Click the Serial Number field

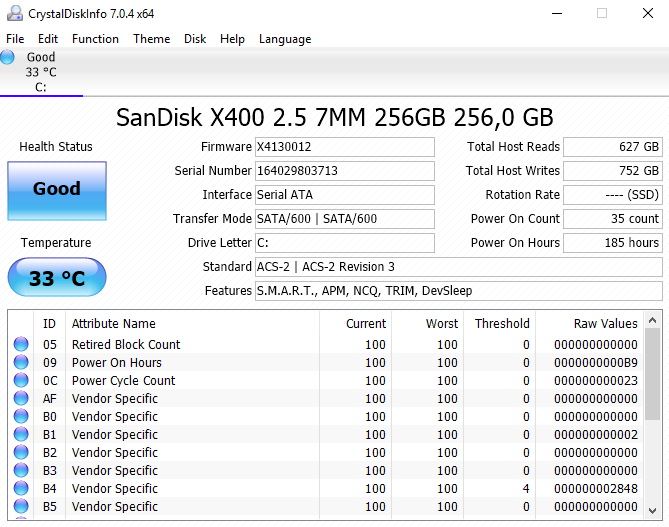[x=344, y=171]
